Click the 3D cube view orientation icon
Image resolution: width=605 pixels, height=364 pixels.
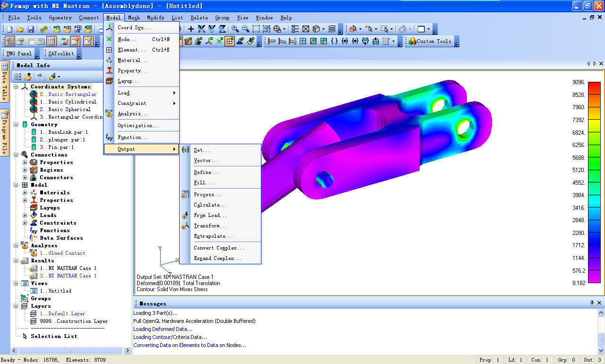tap(316, 29)
